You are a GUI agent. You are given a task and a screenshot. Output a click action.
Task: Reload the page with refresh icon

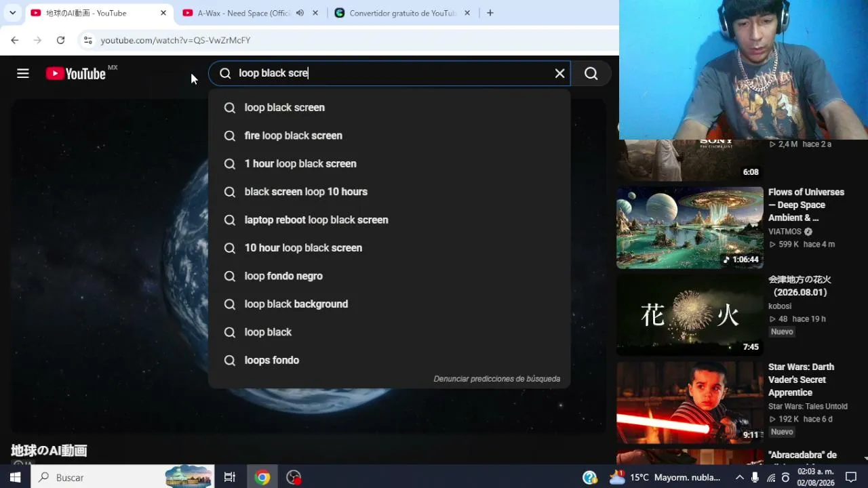point(60,41)
